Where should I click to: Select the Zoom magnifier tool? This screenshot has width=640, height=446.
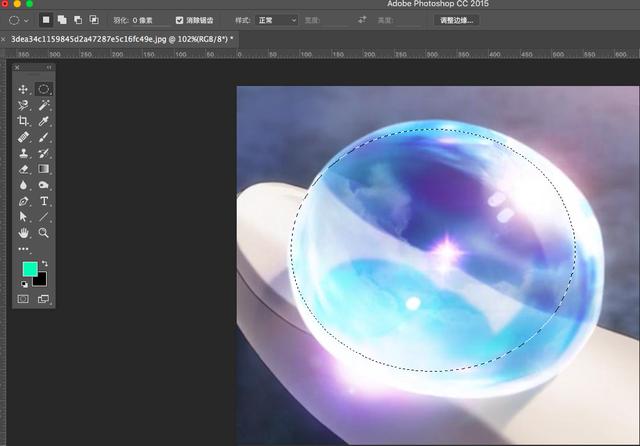coord(43,233)
